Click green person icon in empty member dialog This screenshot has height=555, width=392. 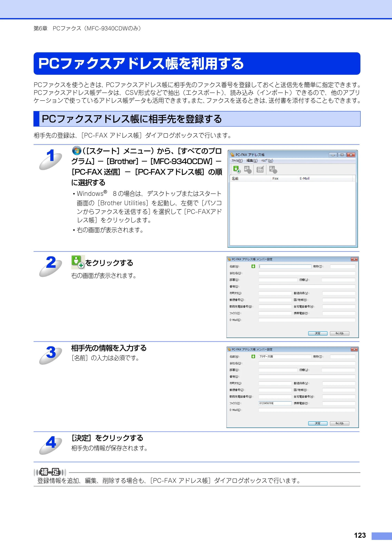253,266
